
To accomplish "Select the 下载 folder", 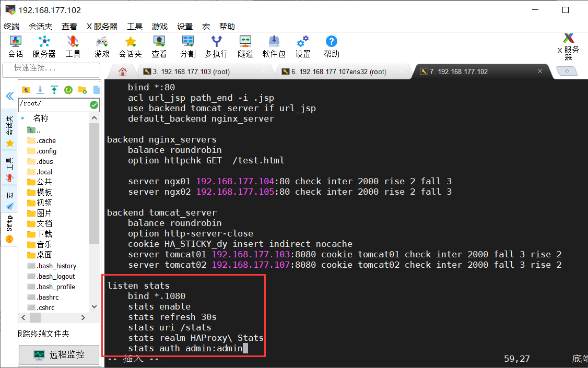I will pyautogui.click(x=40, y=234).
